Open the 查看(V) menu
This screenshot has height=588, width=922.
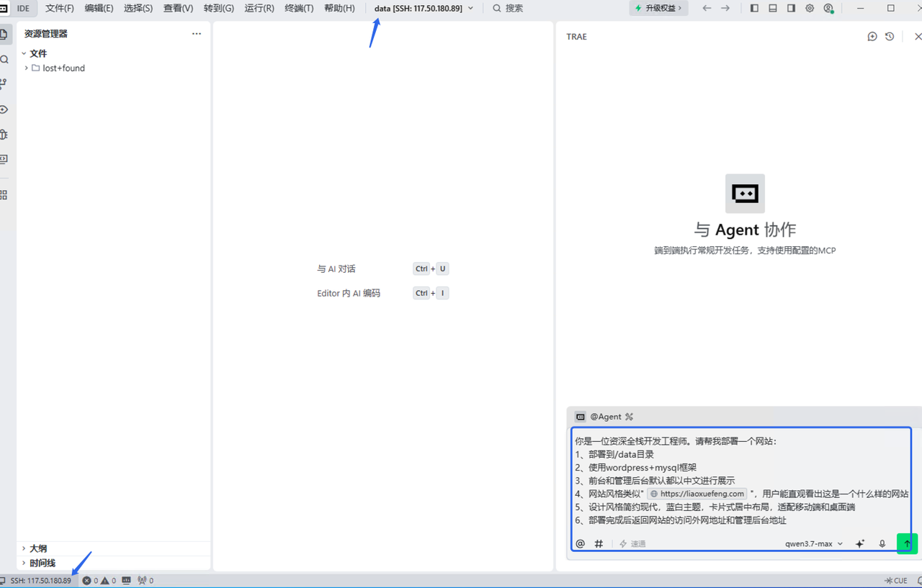pyautogui.click(x=178, y=8)
